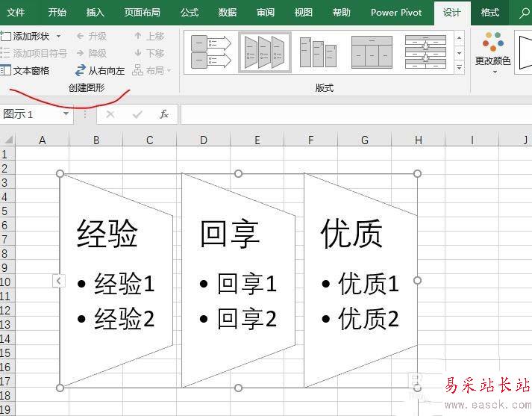Select the first arrow list layout thumbnail
532x416 pixels.
210,52
